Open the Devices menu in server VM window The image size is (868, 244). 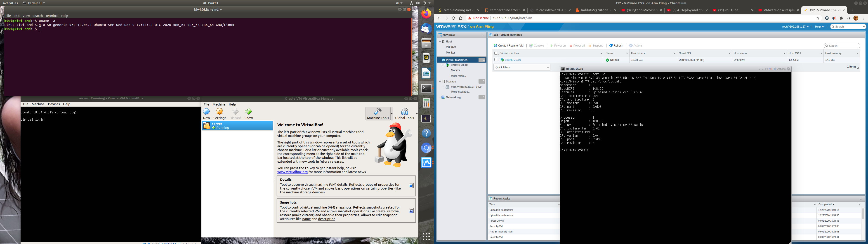point(54,104)
